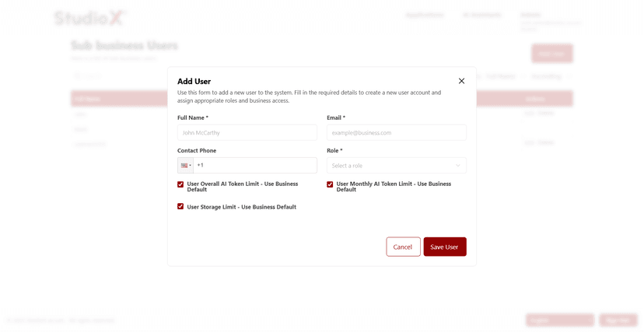Open the country flag code selector
The height and width of the screenshot is (333, 644).
(x=186, y=166)
